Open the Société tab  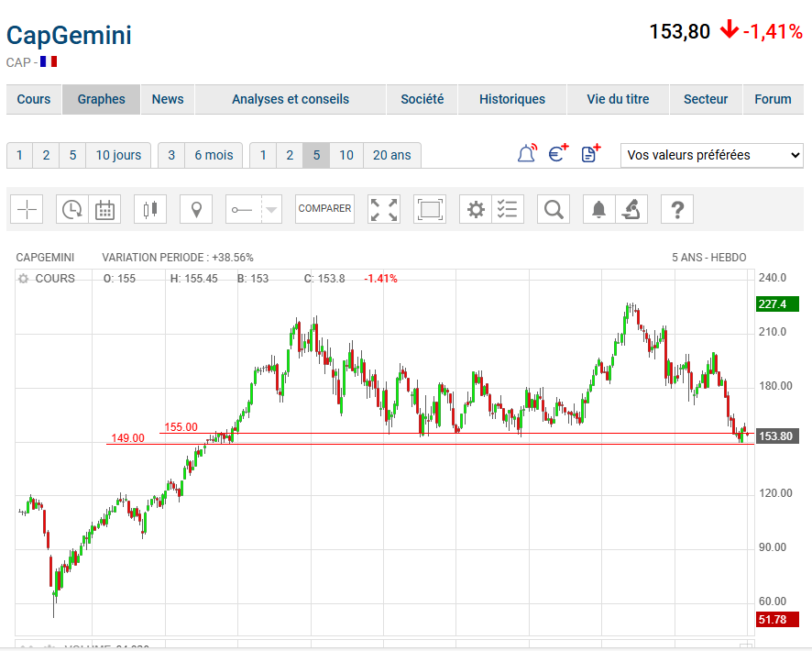[x=422, y=99]
